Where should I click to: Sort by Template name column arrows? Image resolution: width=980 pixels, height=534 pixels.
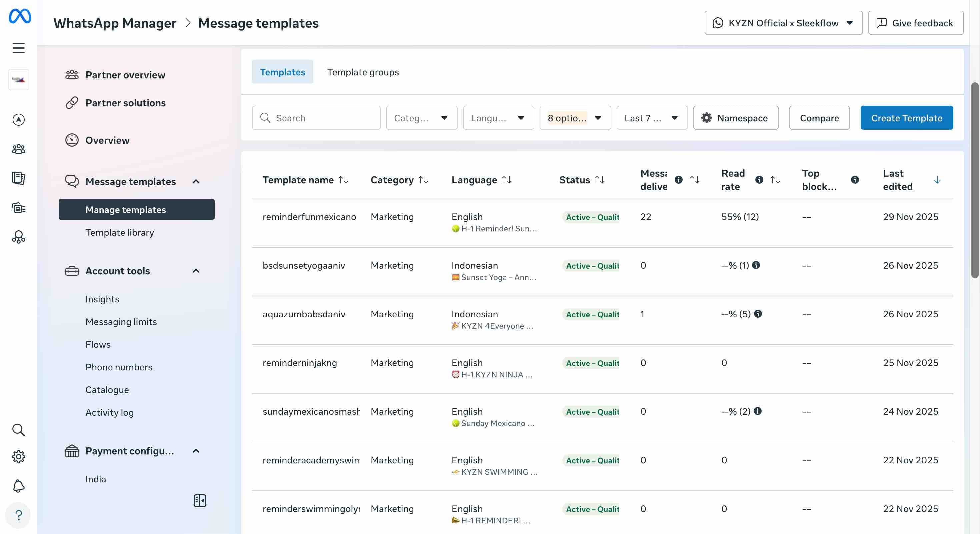tap(344, 180)
